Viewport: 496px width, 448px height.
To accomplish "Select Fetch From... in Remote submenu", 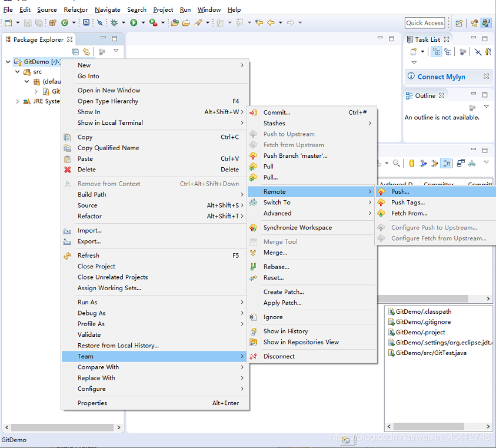I will tap(435, 213).
